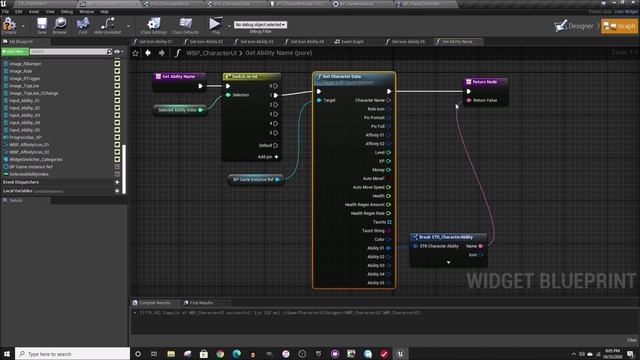Click Unreal Engine icon on taskbar
This screenshot has height=360, width=640.
point(400,354)
